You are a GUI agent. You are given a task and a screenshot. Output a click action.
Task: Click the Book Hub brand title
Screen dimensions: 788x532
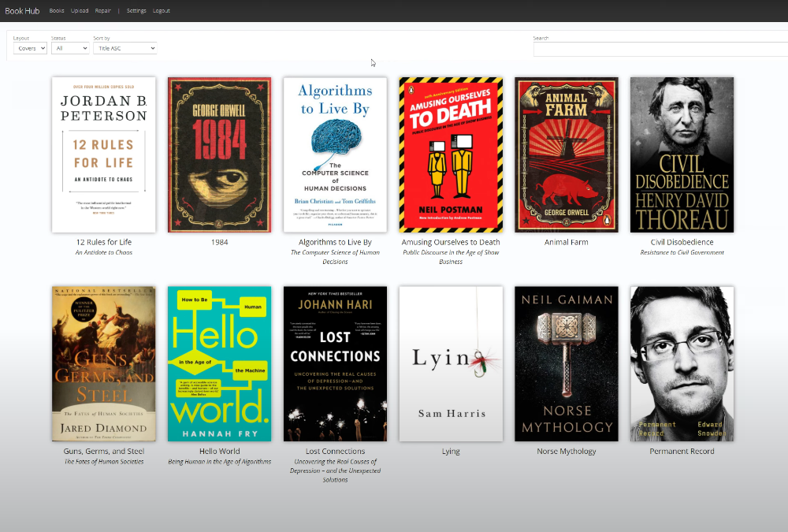pyautogui.click(x=21, y=11)
